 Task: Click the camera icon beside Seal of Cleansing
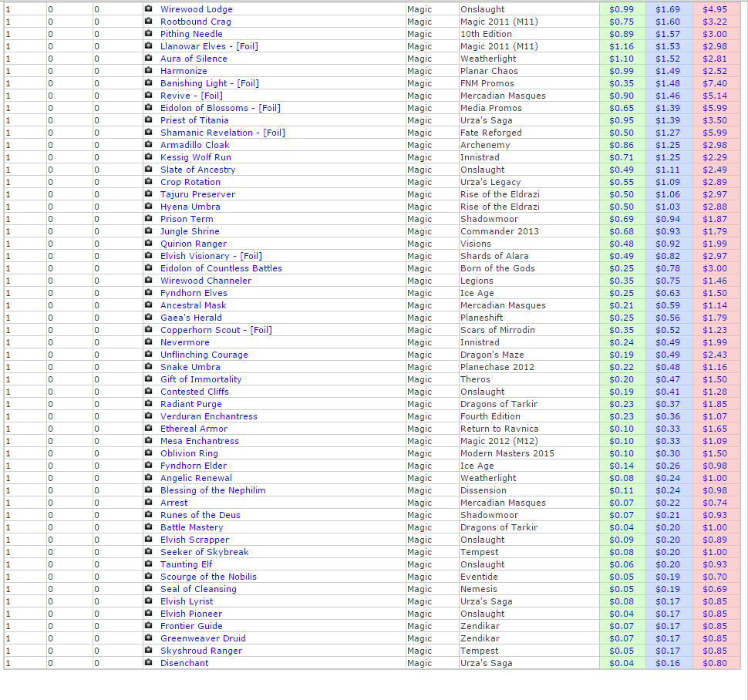pyautogui.click(x=148, y=588)
